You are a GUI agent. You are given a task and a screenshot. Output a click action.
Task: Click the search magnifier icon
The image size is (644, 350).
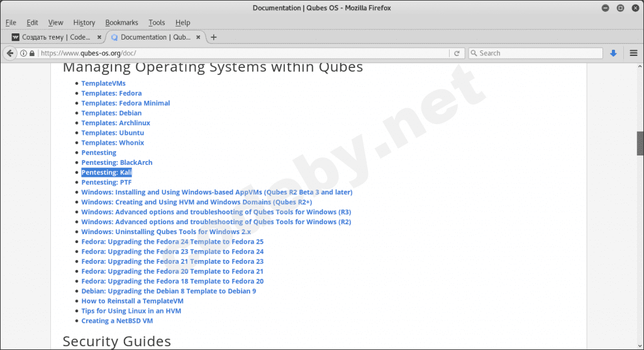(474, 53)
